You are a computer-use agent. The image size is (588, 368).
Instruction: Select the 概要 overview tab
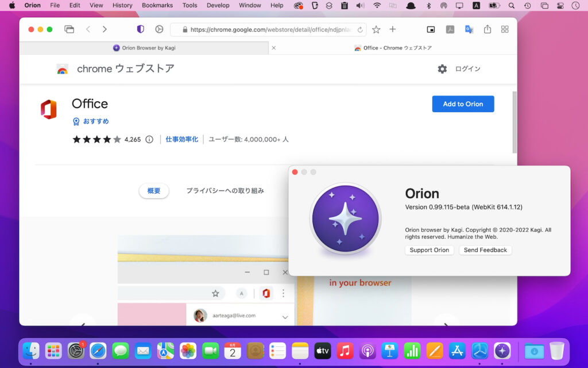(x=153, y=191)
